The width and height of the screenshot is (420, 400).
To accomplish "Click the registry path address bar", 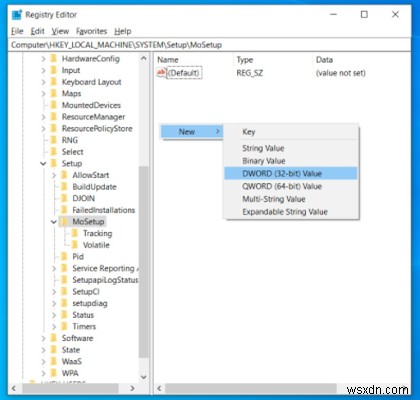I will pos(209,45).
